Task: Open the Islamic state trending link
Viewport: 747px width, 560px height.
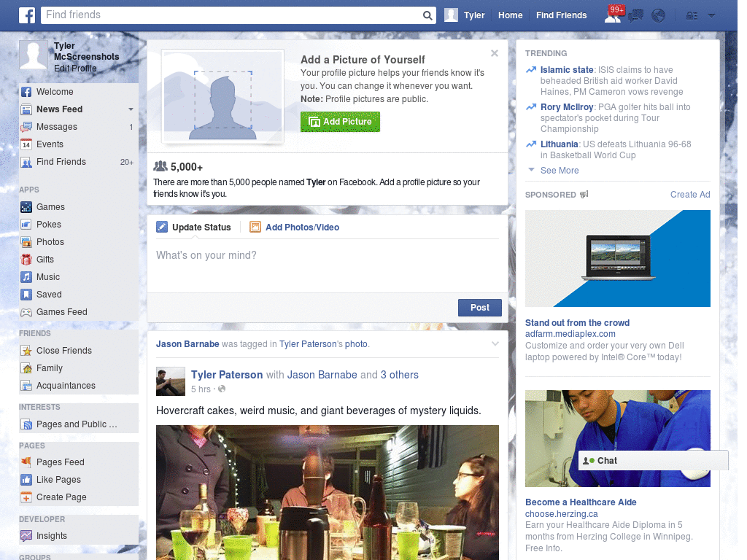Action: point(567,70)
